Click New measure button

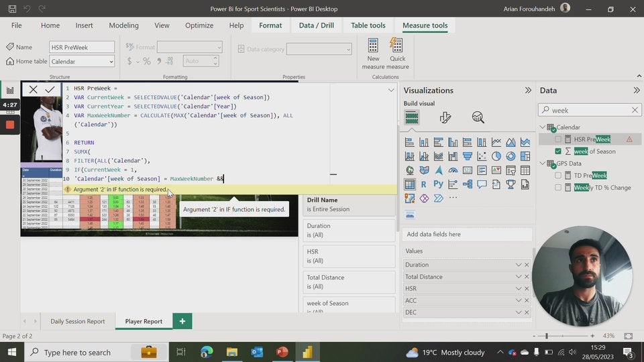[x=373, y=54]
